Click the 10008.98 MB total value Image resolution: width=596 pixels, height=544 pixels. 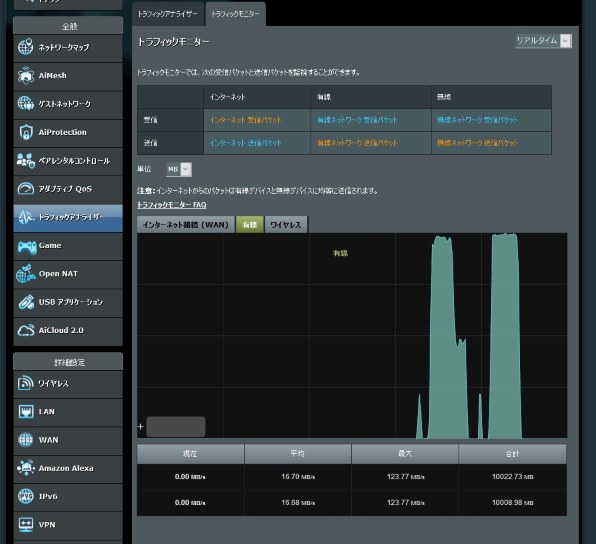512,503
